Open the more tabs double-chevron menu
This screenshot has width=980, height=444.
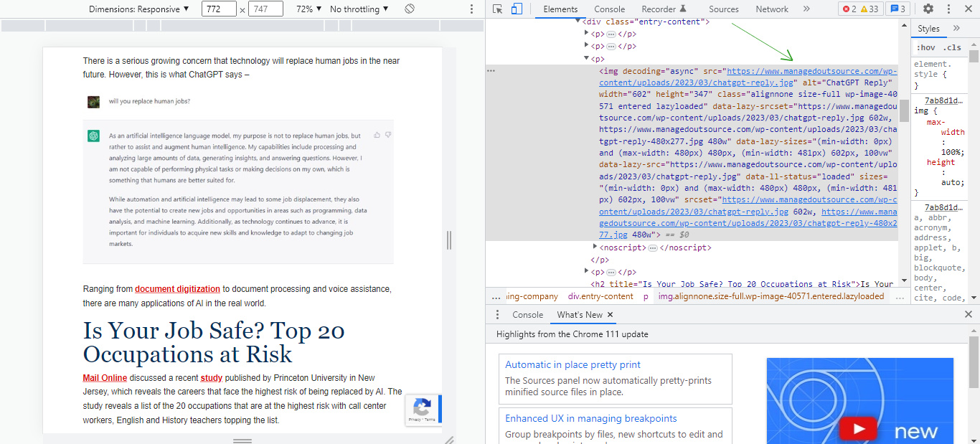tap(806, 9)
